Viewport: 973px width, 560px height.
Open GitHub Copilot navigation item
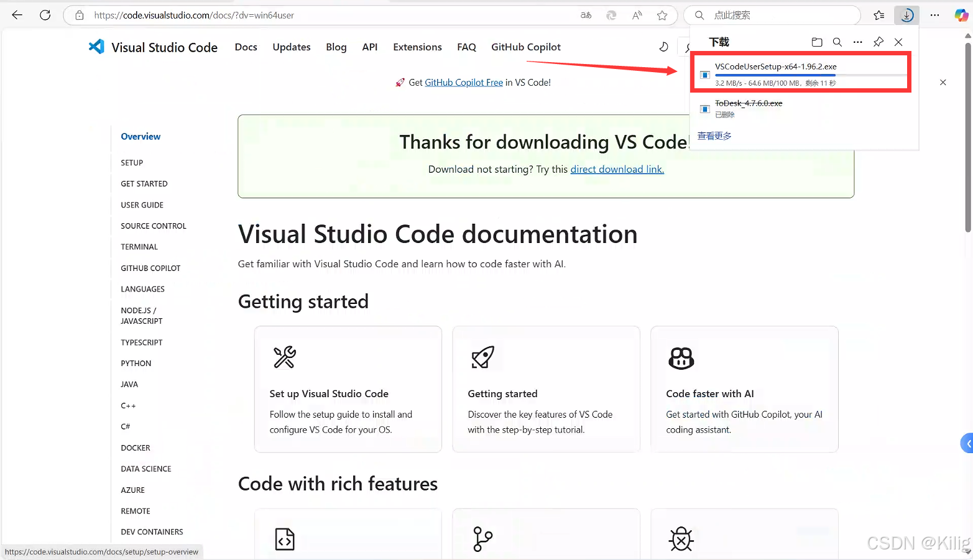coord(526,47)
